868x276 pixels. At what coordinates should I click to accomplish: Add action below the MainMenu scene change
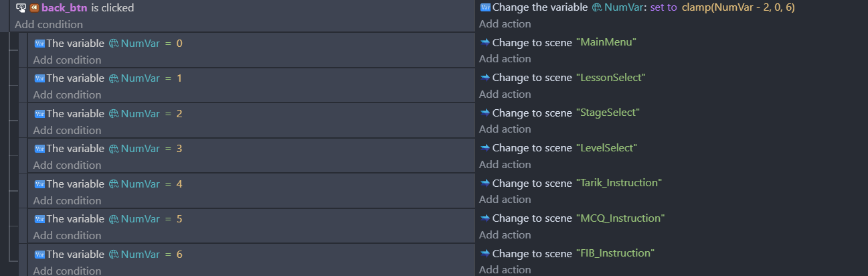coord(505,59)
